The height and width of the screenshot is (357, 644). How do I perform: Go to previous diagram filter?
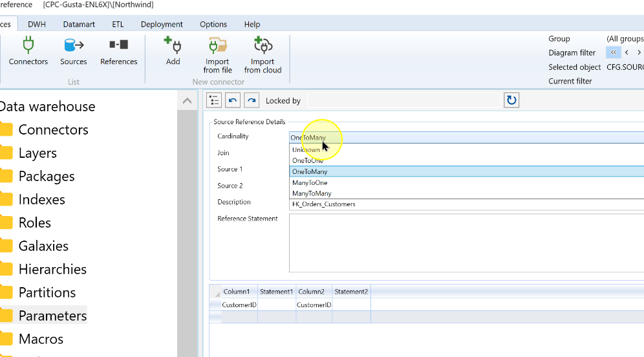(627, 52)
